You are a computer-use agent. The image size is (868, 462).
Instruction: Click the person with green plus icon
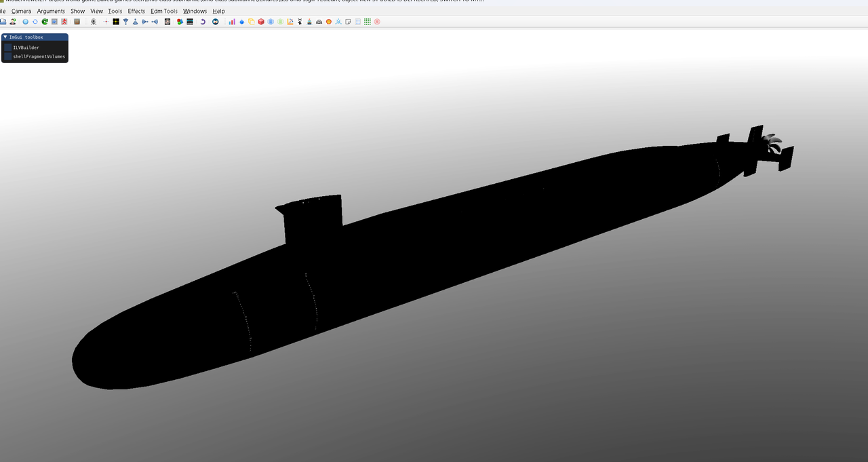13,22
